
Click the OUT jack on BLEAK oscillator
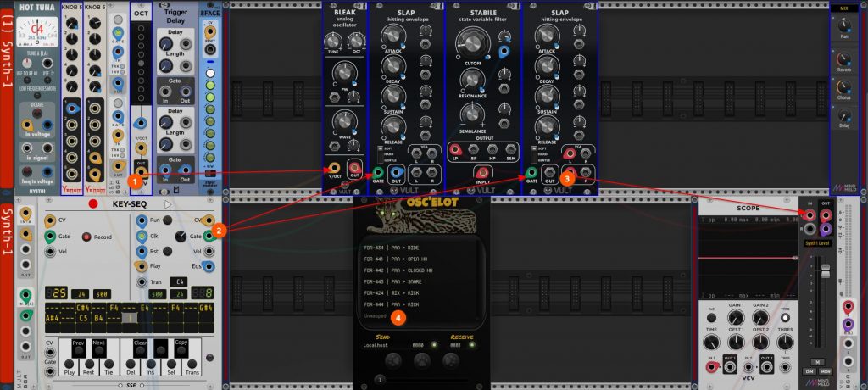(x=355, y=168)
